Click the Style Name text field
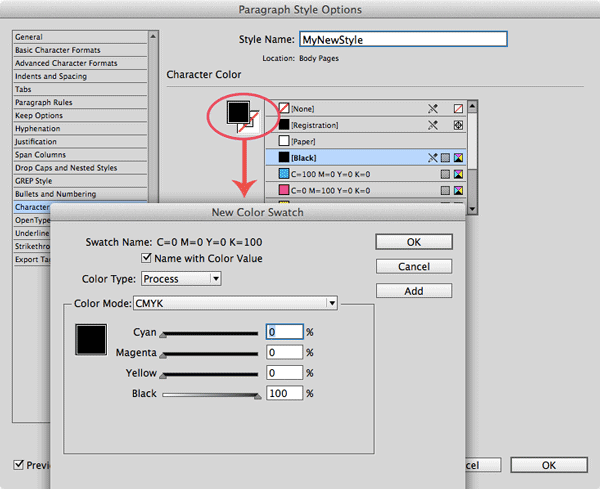 [403, 39]
